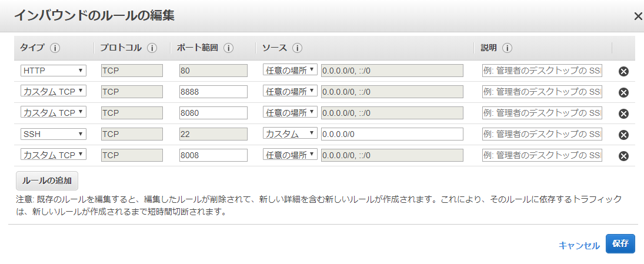This screenshot has height=264, width=644.
Task: Open source dropdown for port 8008 rule
Action: [x=291, y=155]
